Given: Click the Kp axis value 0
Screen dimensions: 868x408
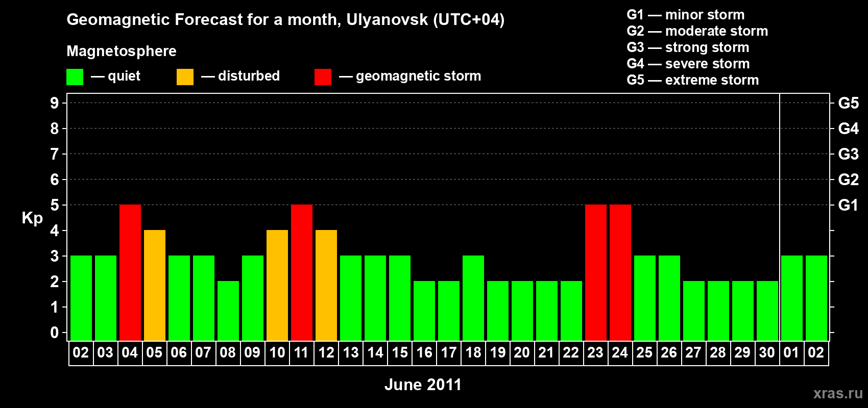Looking at the screenshot, I should pyautogui.click(x=55, y=333).
